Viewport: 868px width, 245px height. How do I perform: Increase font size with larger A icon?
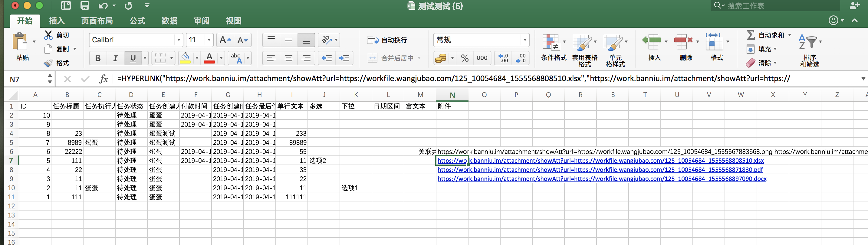click(x=225, y=40)
